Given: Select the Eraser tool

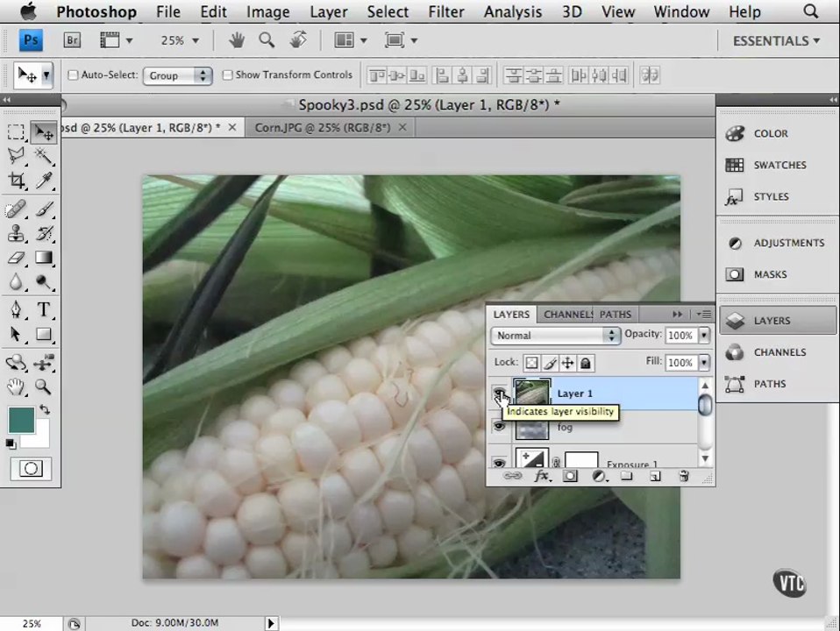Looking at the screenshot, I should (16, 258).
